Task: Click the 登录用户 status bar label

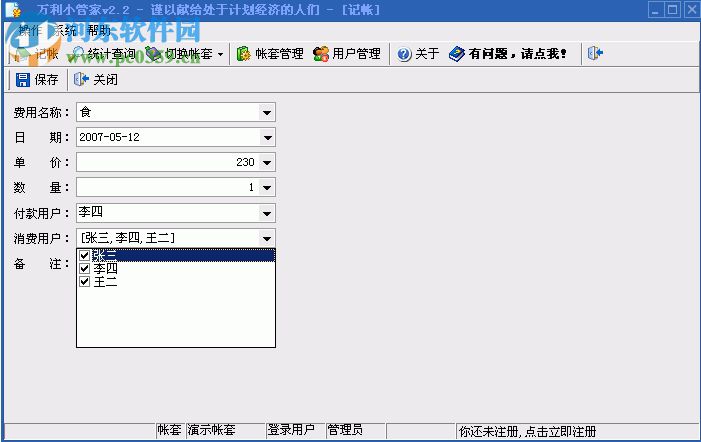Action: 291,430
